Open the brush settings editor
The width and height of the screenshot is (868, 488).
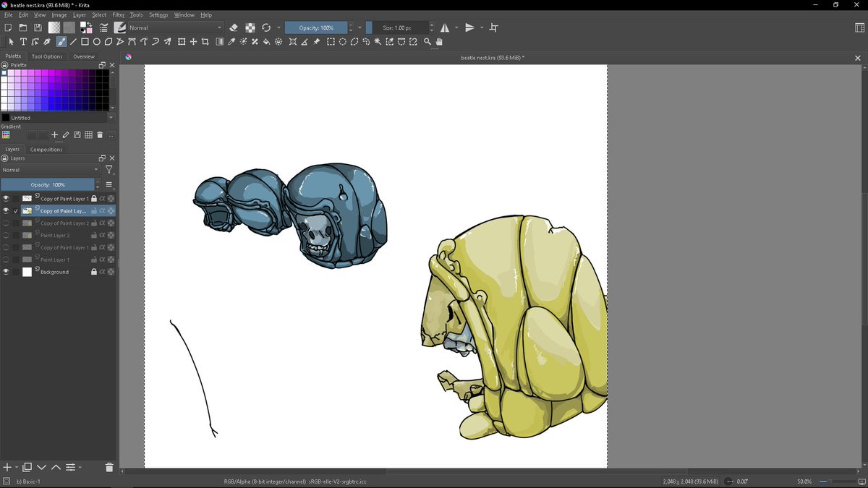point(103,27)
